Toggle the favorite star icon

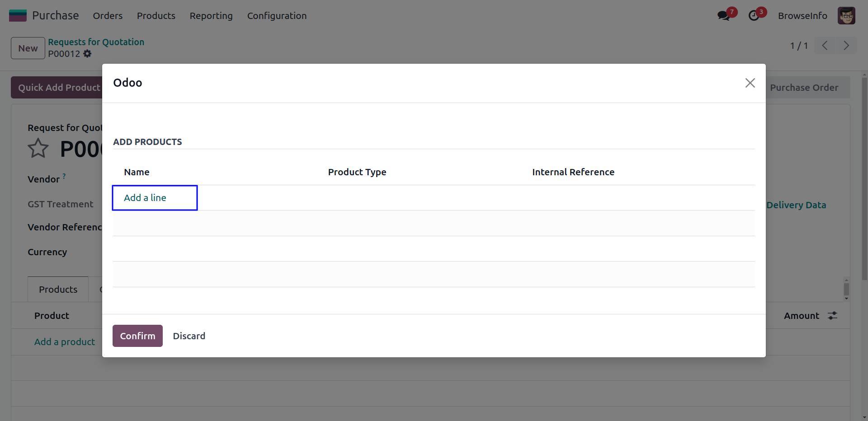tap(38, 149)
